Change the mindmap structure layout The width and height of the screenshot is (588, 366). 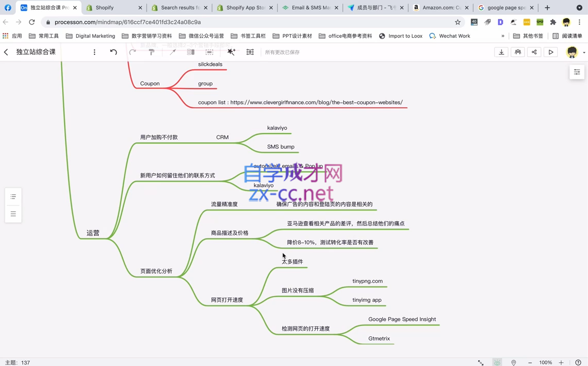[250, 52]
